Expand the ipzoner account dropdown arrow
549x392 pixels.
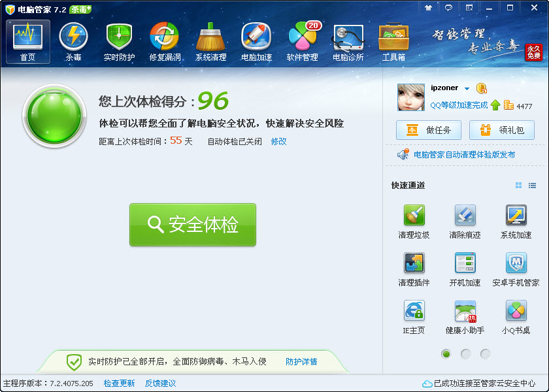click(467, 89)
